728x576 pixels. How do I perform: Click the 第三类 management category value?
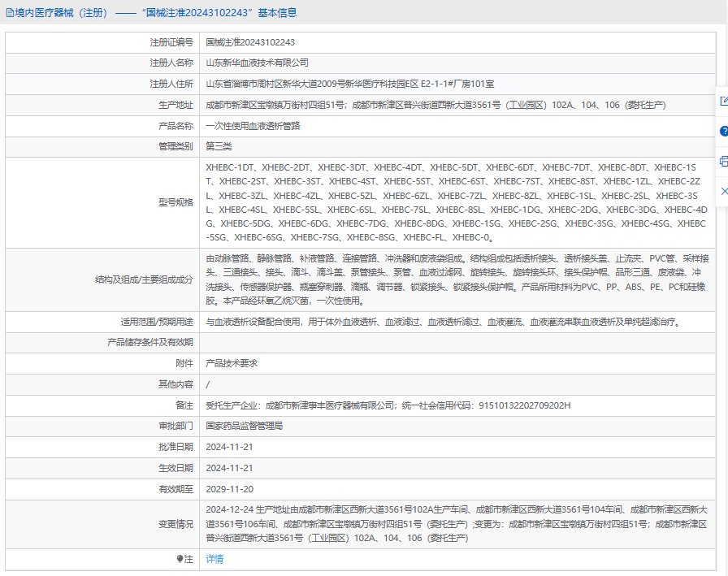click(219, 147)
